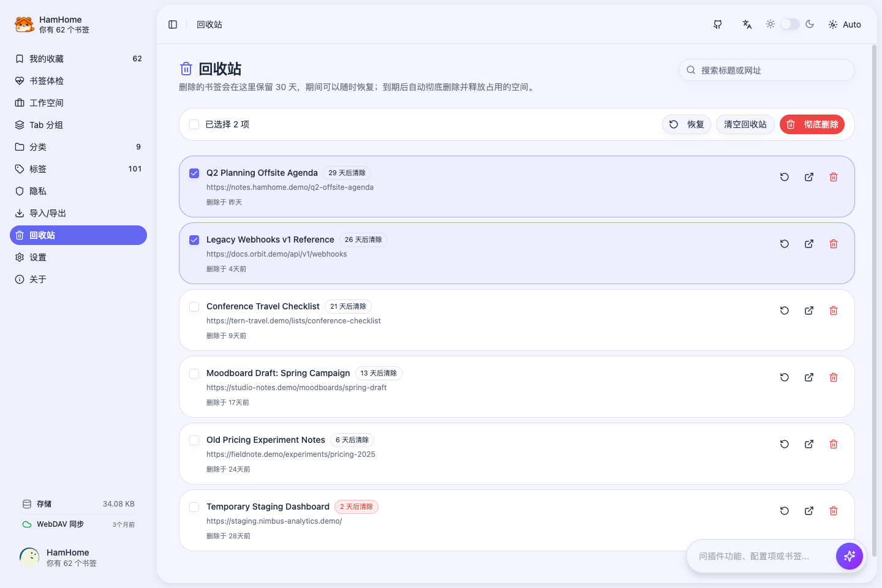Click the 清空回收站 button
882x588 pixels.
coord(745,124)
